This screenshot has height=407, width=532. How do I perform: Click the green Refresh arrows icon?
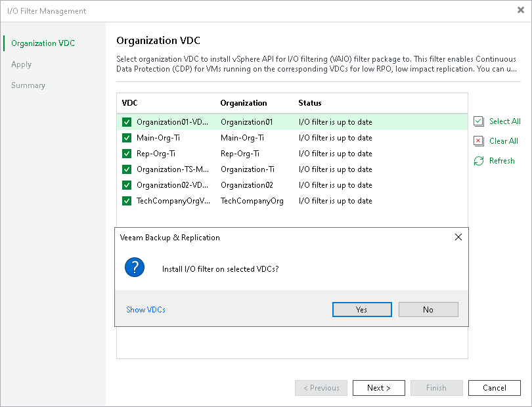click(478, 161)
